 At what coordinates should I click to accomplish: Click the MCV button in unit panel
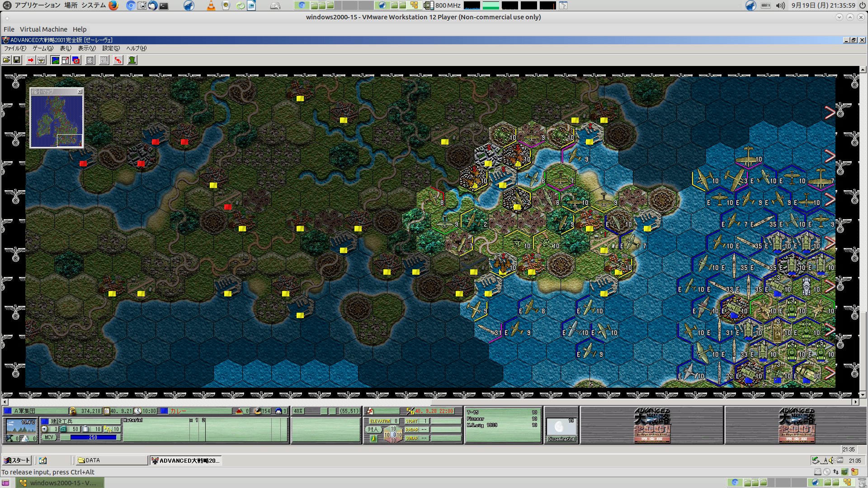[x=49, y=437]
